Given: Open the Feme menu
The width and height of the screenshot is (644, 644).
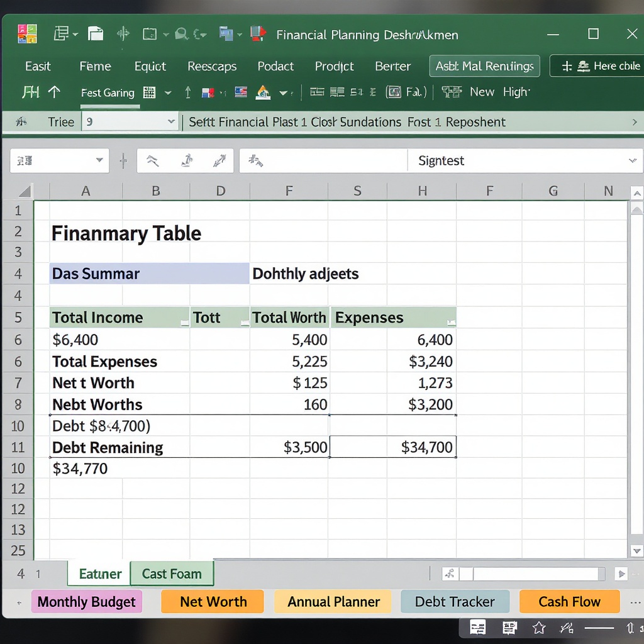Looking at the screenshot, I should coord(96,66).
